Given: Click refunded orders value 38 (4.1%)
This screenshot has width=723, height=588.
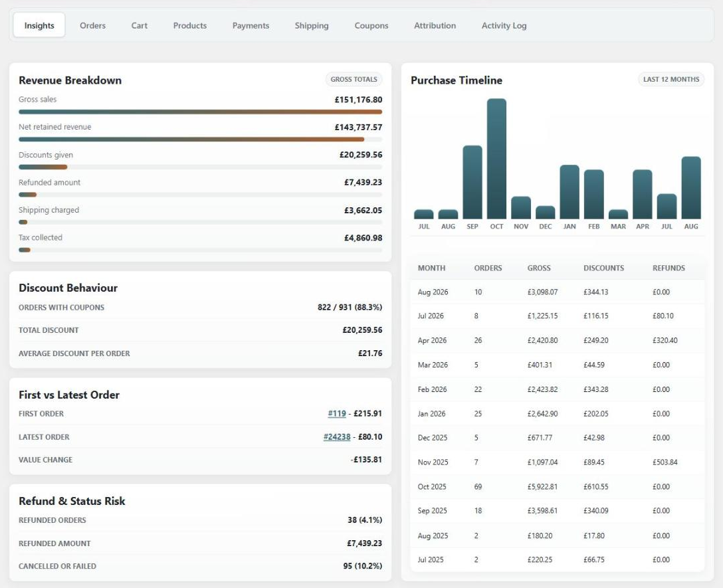Looking at the screenshot, I should click(365, 520).
